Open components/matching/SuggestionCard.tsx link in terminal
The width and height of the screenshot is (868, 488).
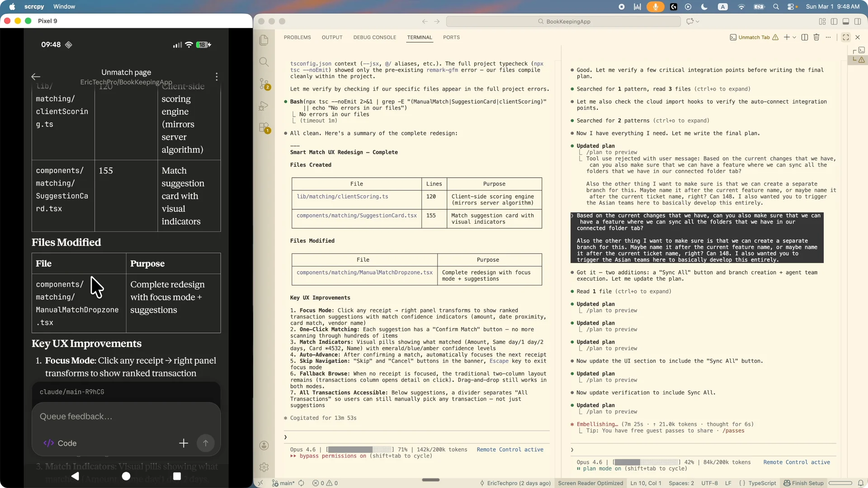(x=357, y=216)
